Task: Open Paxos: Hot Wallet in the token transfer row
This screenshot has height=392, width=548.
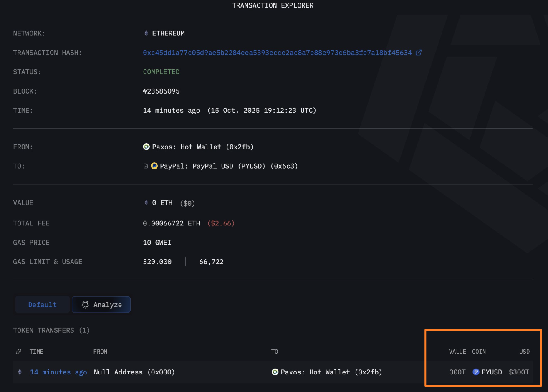Action: [x=331, y=372]
